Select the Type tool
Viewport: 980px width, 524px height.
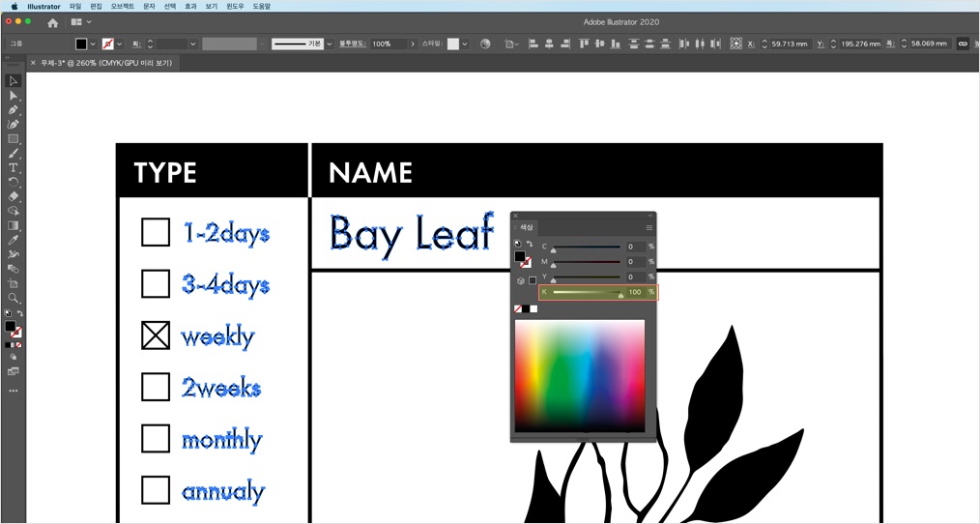tap(13, 167)
